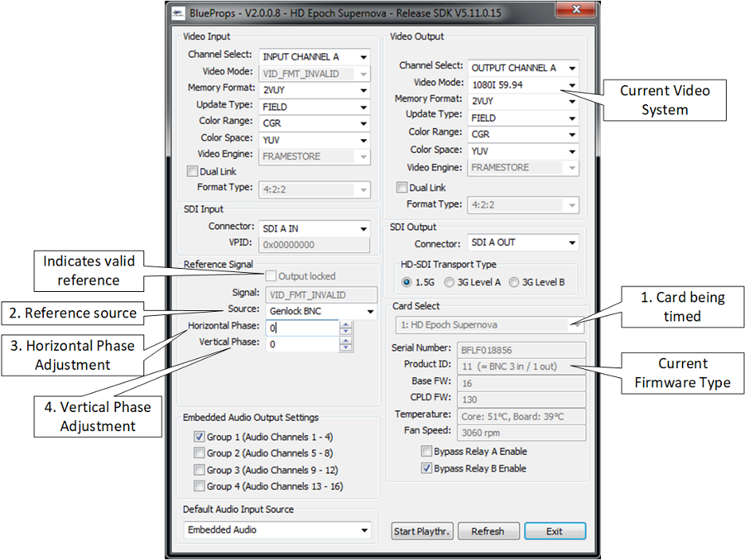Click the Reference Signal field showing VID_FMT_INVALID
This screenshot has height=560, width=745.
coord(322,295)
